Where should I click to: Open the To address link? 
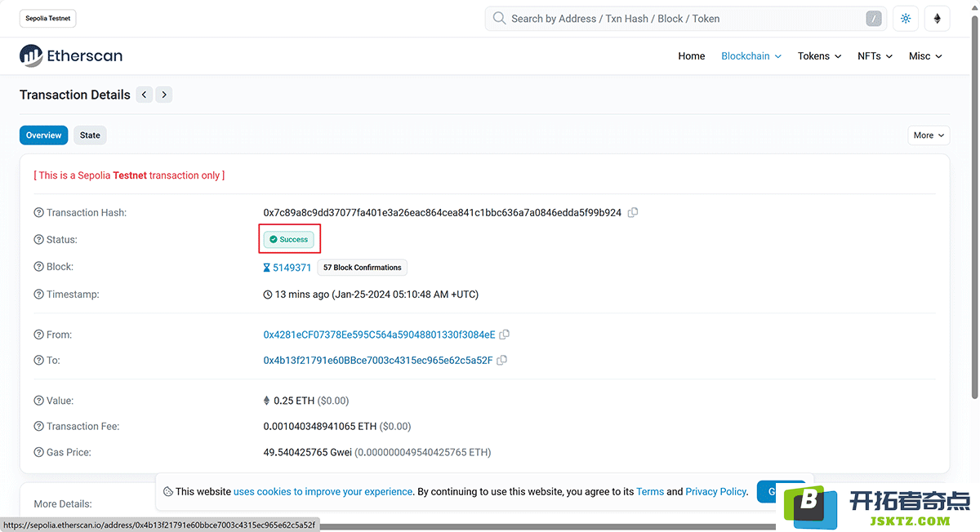[378, 360]
